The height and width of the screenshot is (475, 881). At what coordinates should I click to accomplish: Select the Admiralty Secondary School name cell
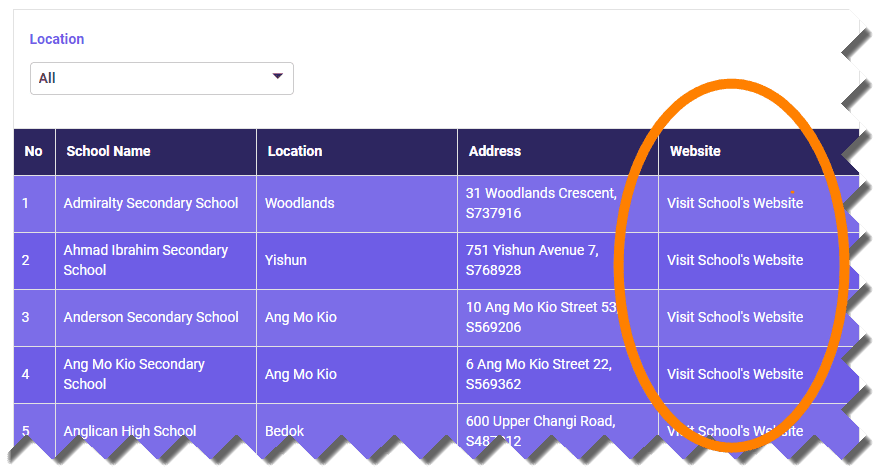pos(156,204)
